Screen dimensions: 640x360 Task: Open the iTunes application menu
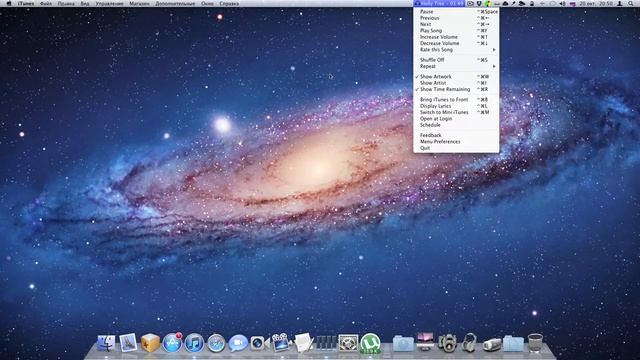pyautogui.click(x=26, y=3)
